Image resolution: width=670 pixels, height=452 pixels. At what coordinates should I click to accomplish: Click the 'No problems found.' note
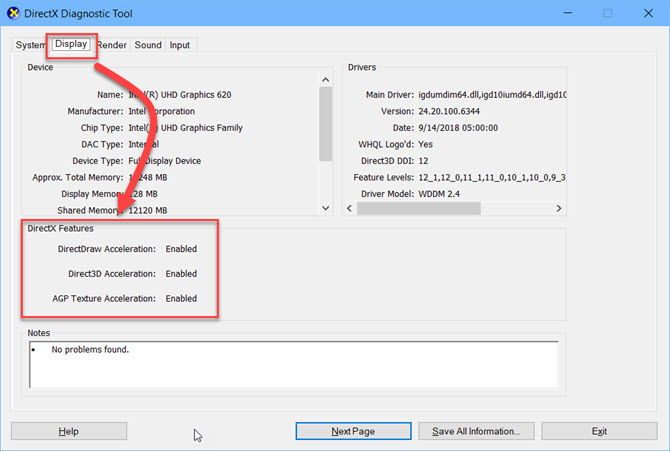tap(90, 349)
